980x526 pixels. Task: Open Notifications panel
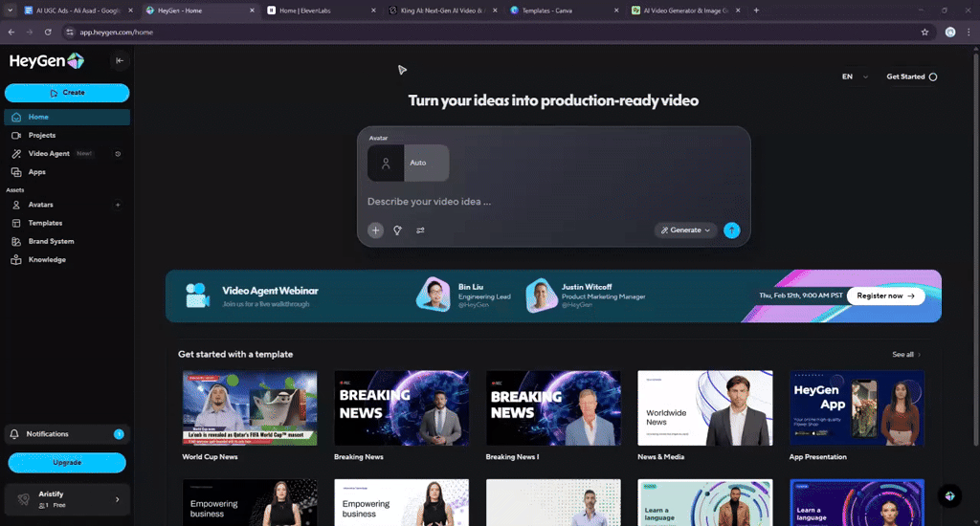tap(67, 434)
